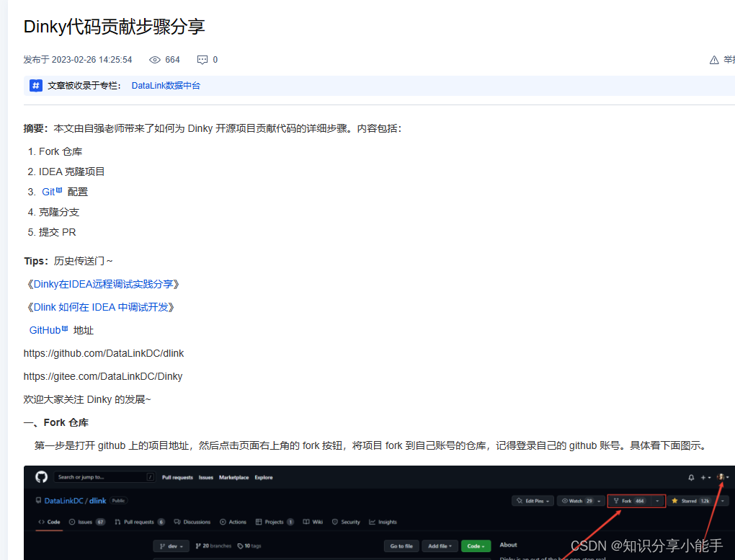This screenshot has width=735, height=560.
Task: Click the article title Dinky代码贡献步骤分享
Action: coord(115,26)
